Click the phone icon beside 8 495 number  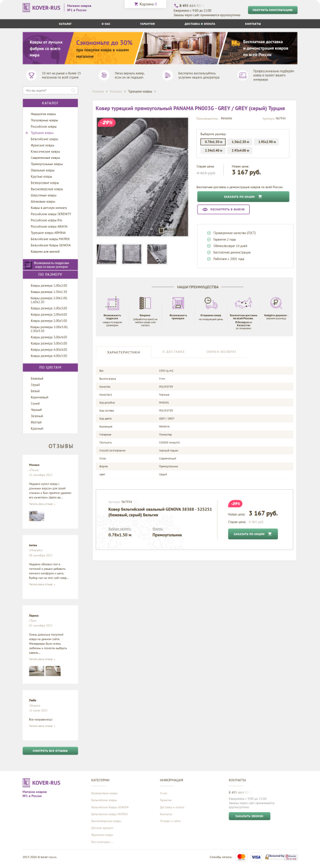[176, 5]
